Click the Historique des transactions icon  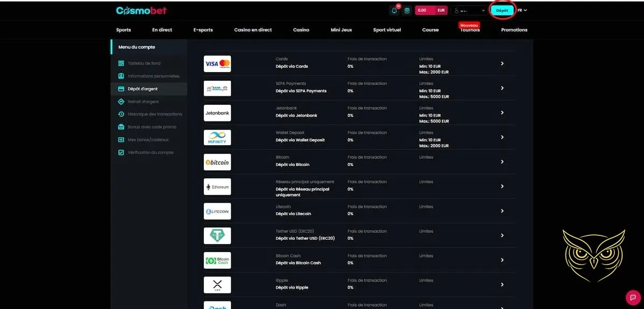[x=121, y=114]
